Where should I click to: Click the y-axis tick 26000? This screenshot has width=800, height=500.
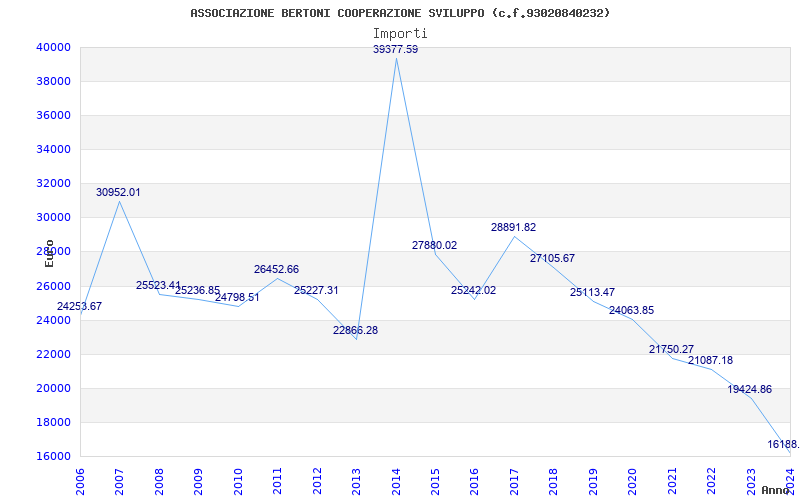click(x=53, y=286)
